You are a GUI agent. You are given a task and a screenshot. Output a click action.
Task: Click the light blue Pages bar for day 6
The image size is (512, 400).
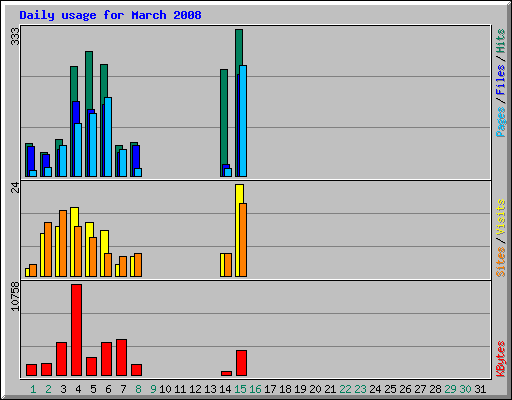click(x=108, y=137)
